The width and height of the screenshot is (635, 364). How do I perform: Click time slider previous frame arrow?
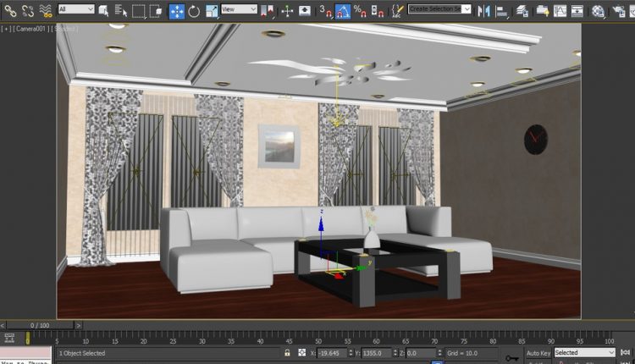pyautogui.click(x=3, y=325)
